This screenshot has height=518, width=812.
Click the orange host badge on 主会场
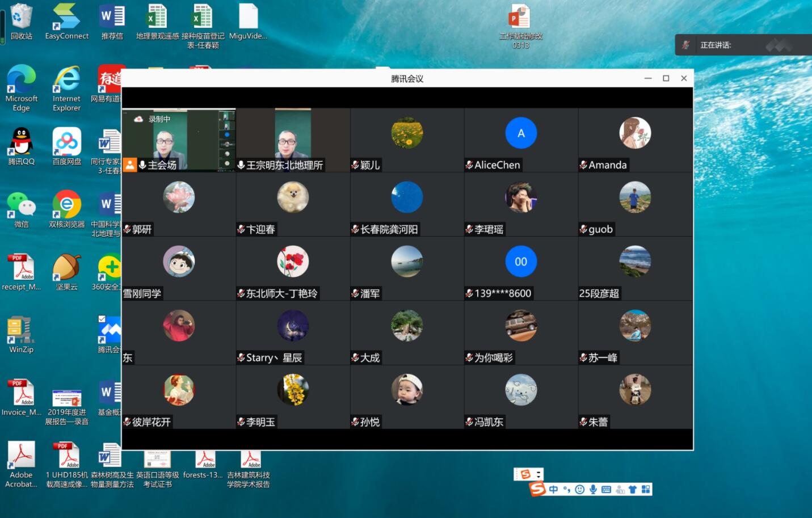[130, 165]
